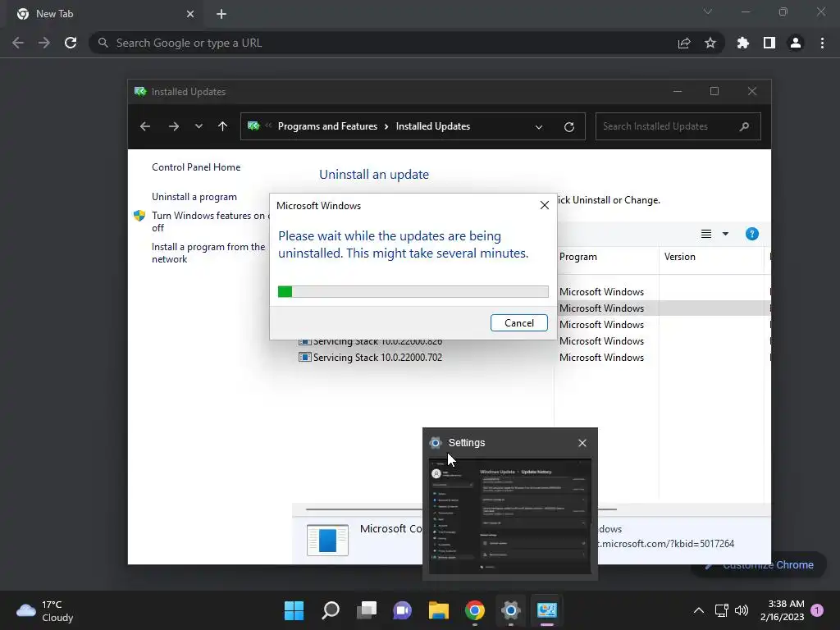Share this page icon in Chrome
This screenshot has height=630, width=840.
click(684, 43)
